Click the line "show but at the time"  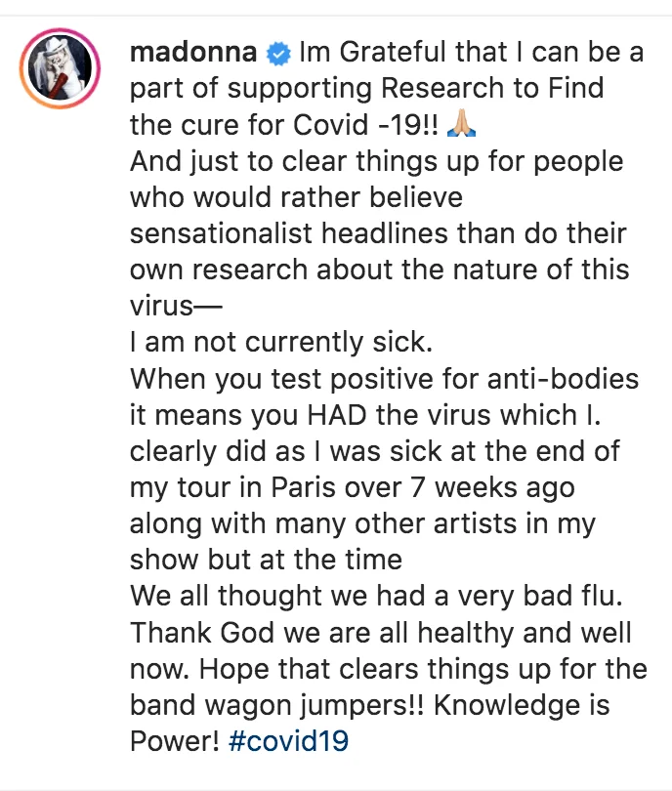266,561
